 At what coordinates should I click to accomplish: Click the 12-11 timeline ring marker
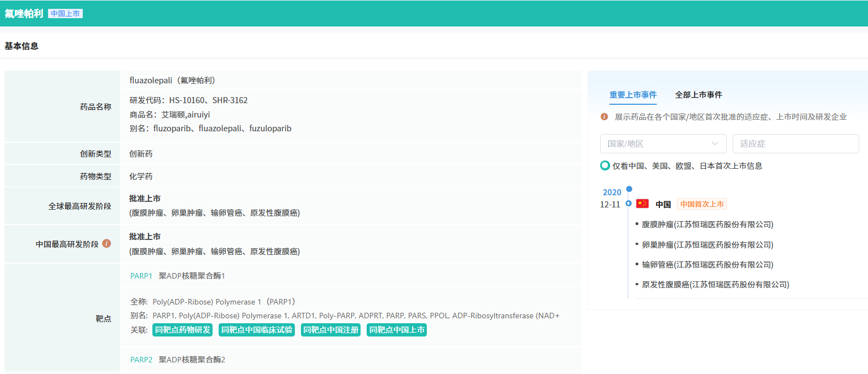point(628,204)
